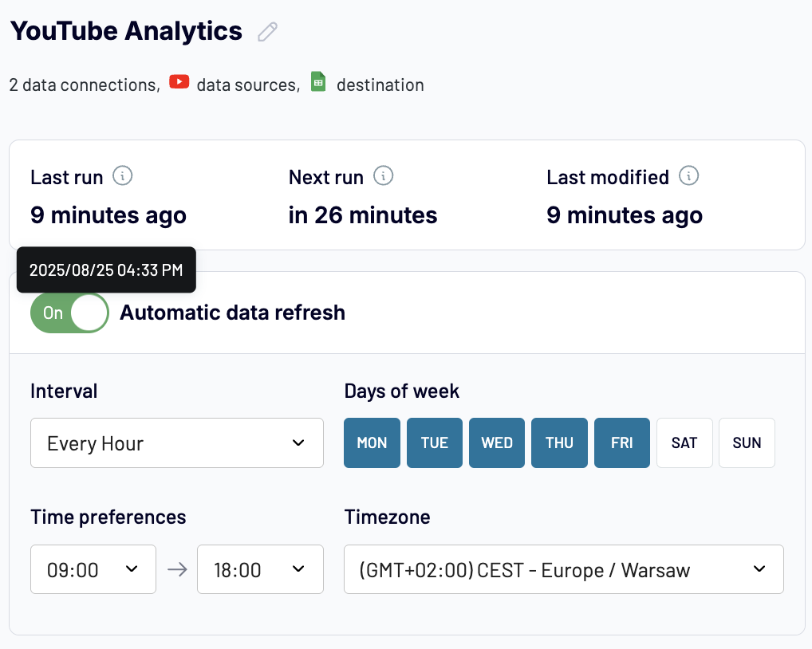The width and height of the screenshot is (812, 649).
Task: Enable SAT in days of week
Action: coord(684,442)
